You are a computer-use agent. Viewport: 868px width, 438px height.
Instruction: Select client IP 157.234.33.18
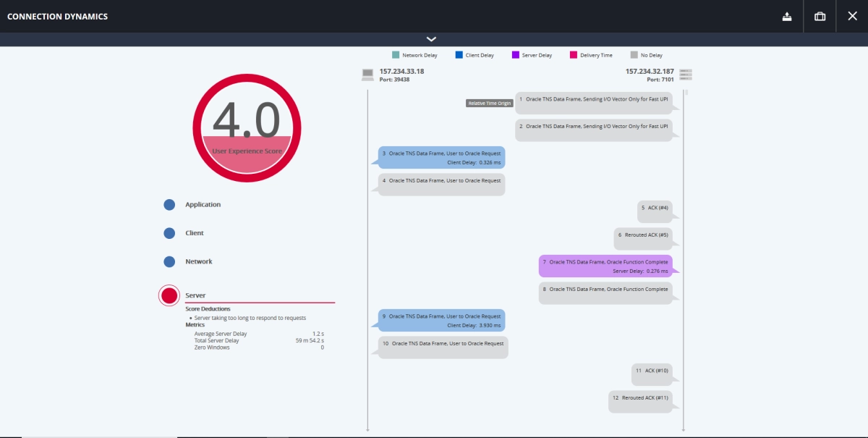tap(401, 72)
